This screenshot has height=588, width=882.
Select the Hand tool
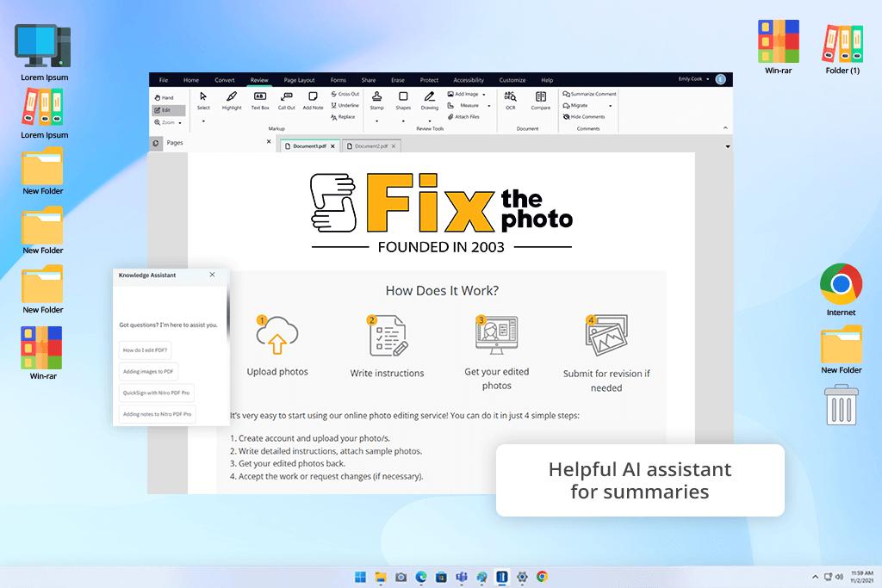coord(165,98)
